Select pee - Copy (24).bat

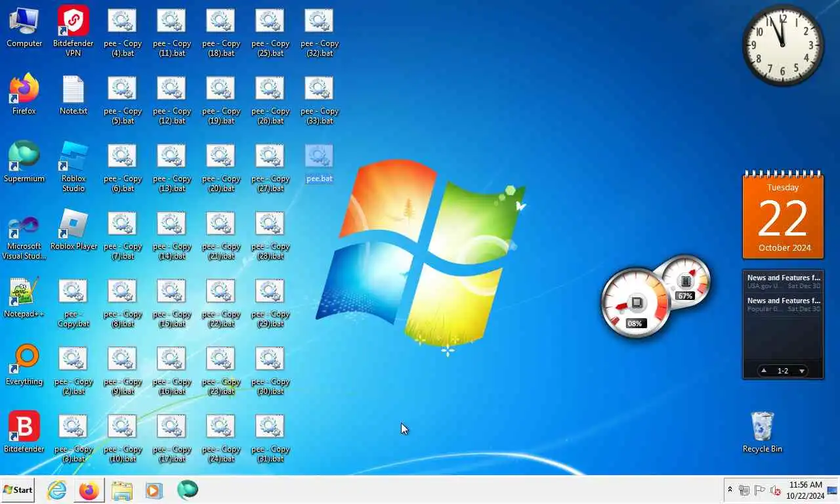[221, 438]
